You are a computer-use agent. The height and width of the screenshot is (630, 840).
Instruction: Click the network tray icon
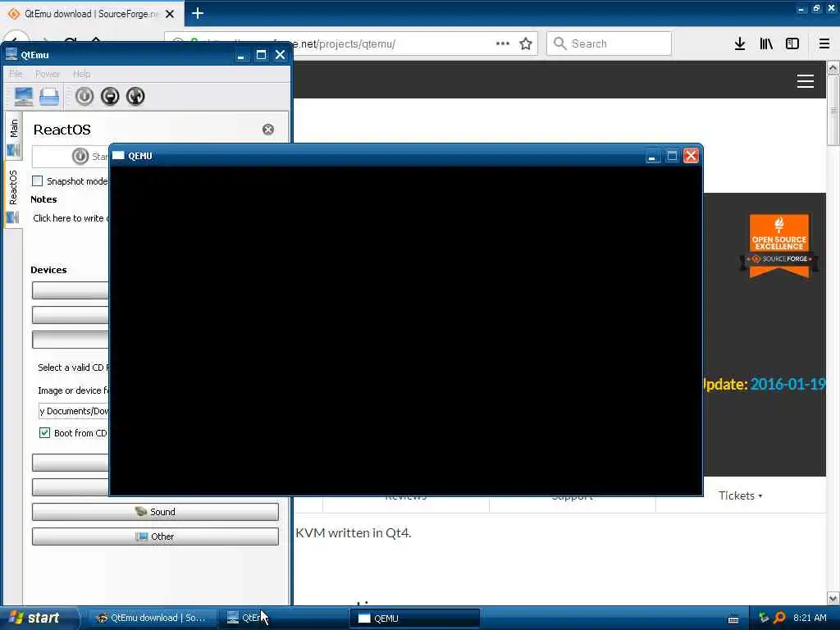coord(764,619)
